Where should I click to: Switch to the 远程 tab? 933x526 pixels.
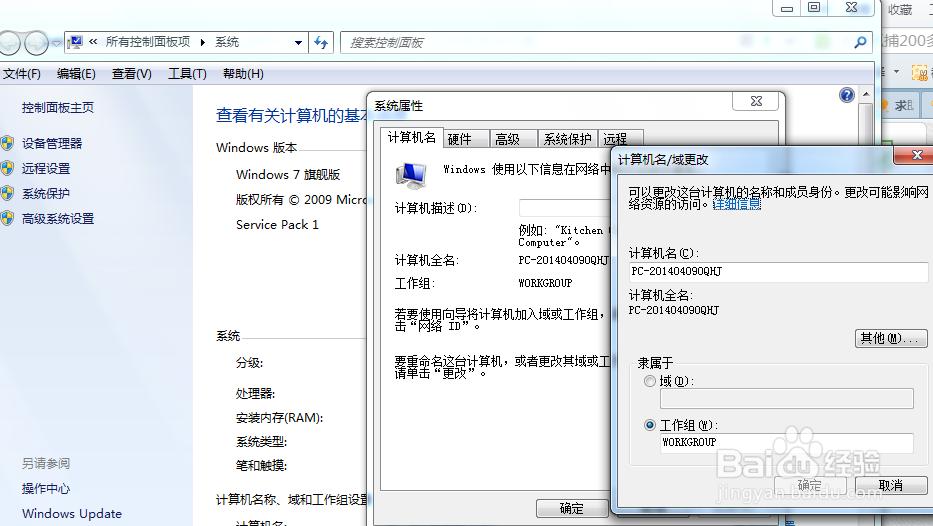click(x=619, y=139)
